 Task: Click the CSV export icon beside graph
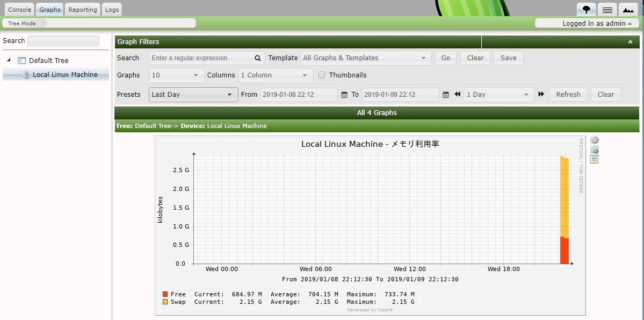click(x=594, y=150)
